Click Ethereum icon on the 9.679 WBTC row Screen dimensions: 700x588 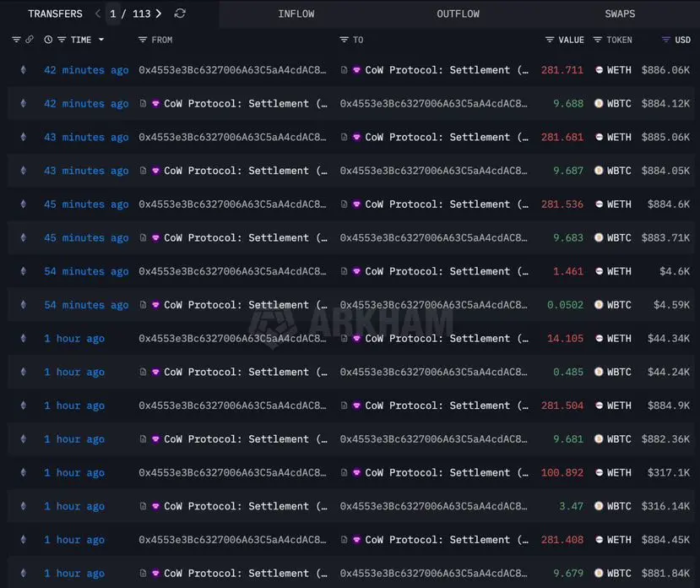[23, 573]
